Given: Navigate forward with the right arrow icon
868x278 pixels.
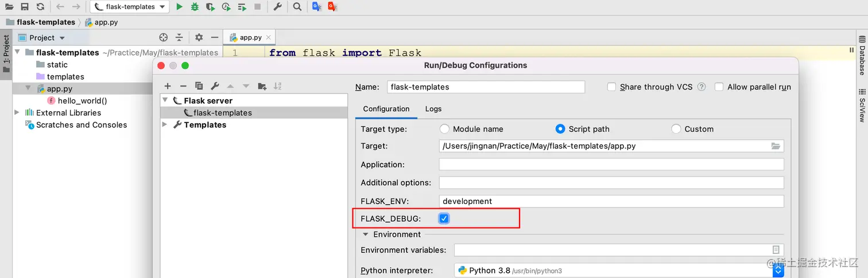Looking at the screenshot, I should coord(76,7).
